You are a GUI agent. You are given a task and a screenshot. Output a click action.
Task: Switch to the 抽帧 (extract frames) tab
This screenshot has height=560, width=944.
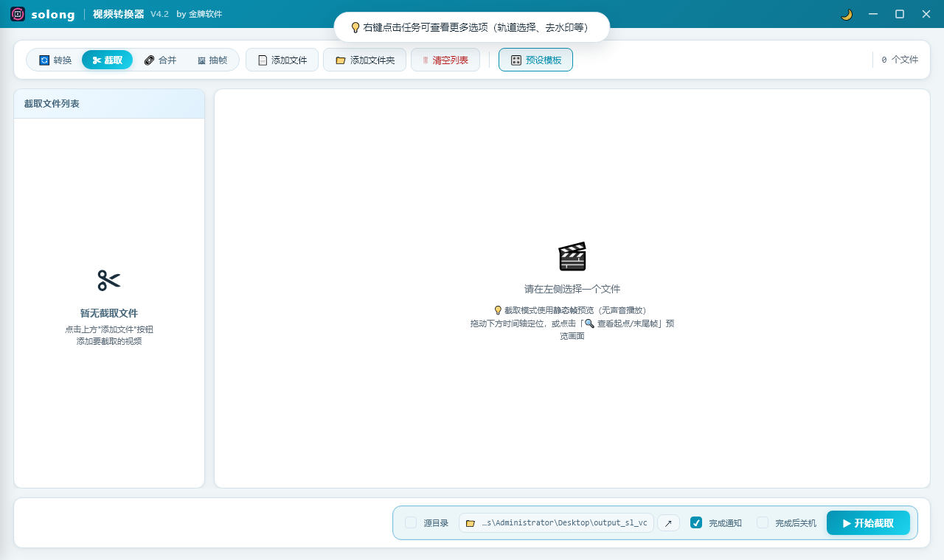(212, 60)
